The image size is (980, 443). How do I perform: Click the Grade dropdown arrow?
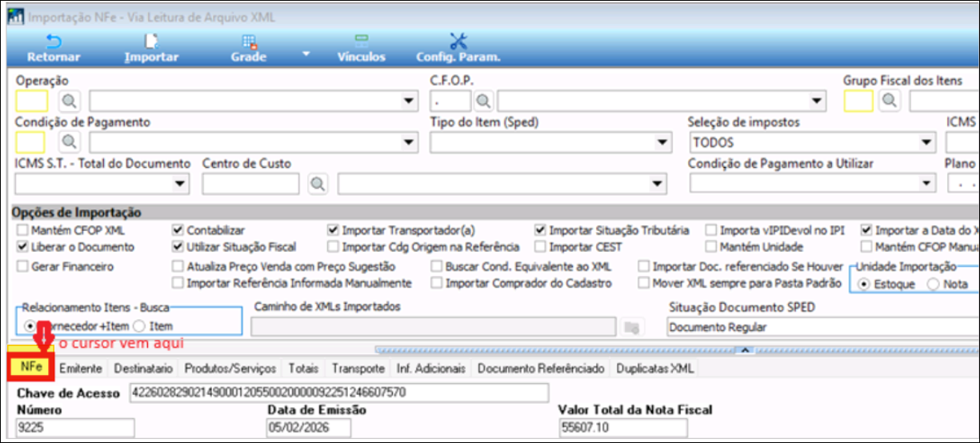tap(305, 54)
